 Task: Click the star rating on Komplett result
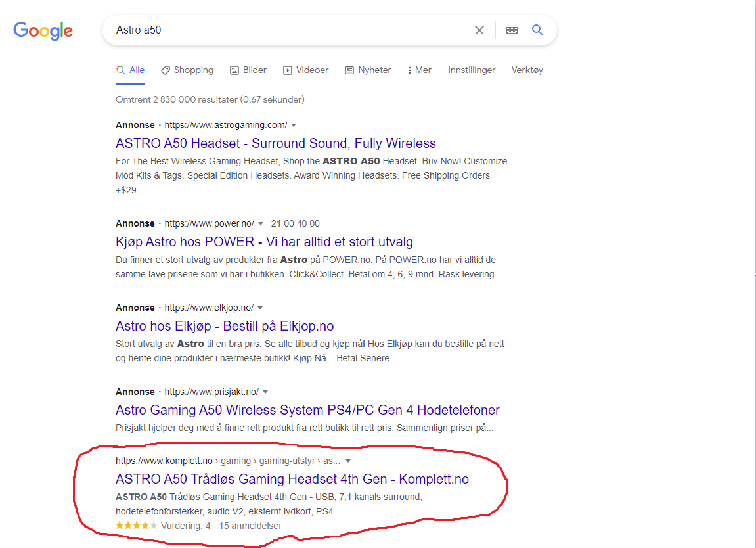136,526
